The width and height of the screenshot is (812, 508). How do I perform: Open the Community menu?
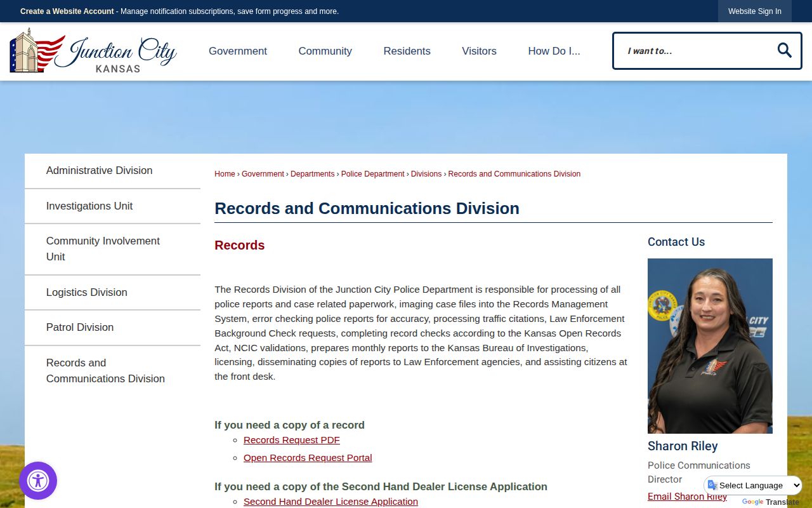[x=325, y=51]
